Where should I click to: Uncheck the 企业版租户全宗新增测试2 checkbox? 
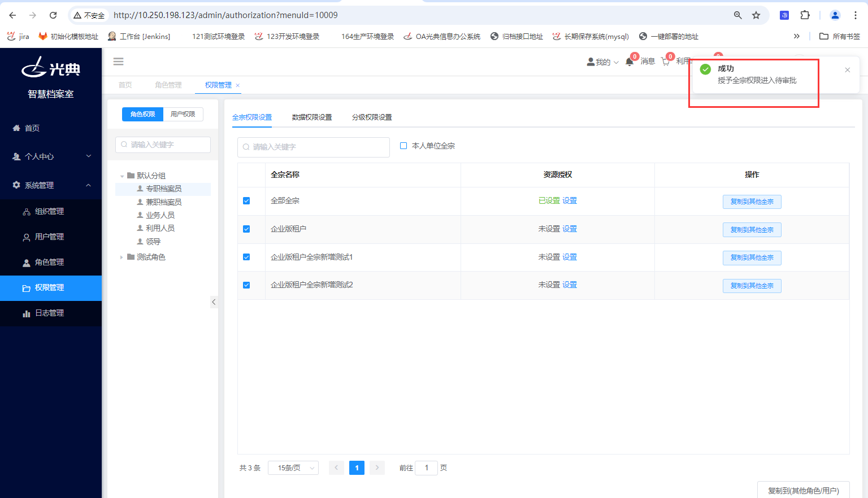pyautogui.click(x=246, y=285)
